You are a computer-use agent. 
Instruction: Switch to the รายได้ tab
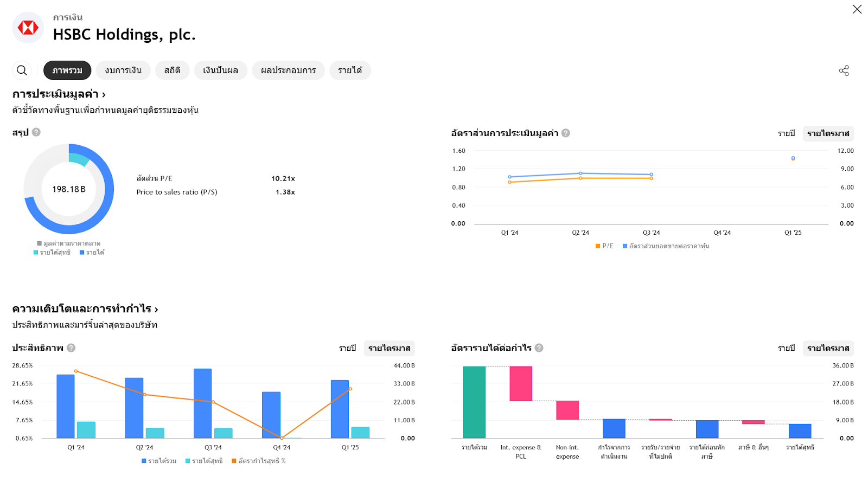pyautogui.click(x=350, y=70)
